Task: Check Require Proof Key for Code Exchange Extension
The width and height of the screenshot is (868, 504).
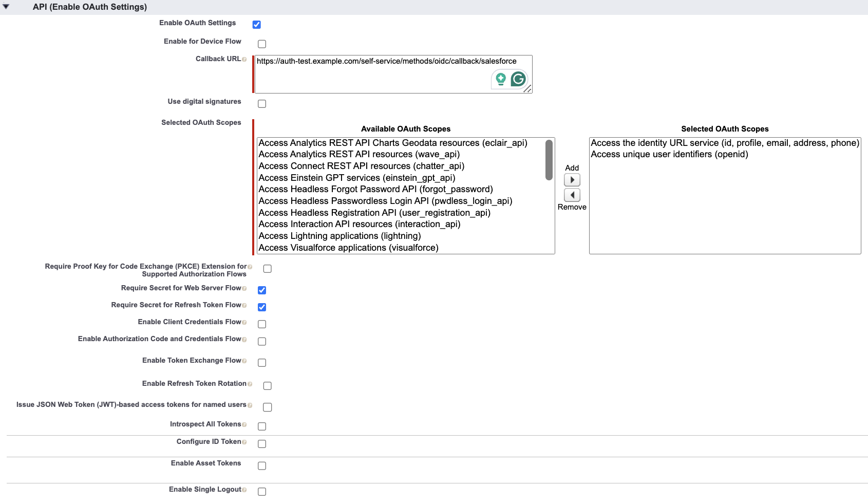Action: coord(267,268)
